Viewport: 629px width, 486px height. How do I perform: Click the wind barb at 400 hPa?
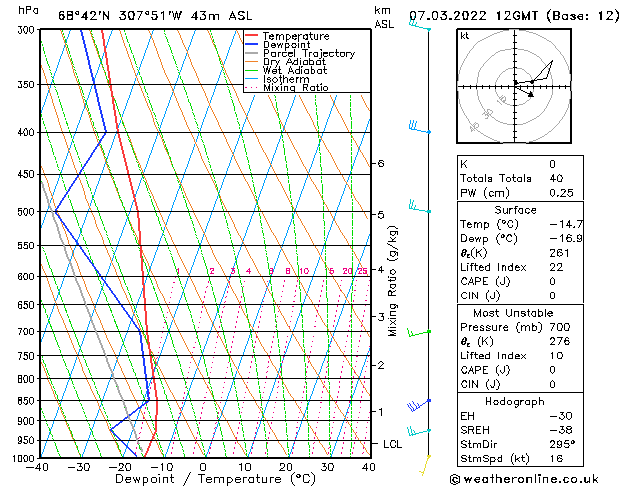[x=420, y=127]
